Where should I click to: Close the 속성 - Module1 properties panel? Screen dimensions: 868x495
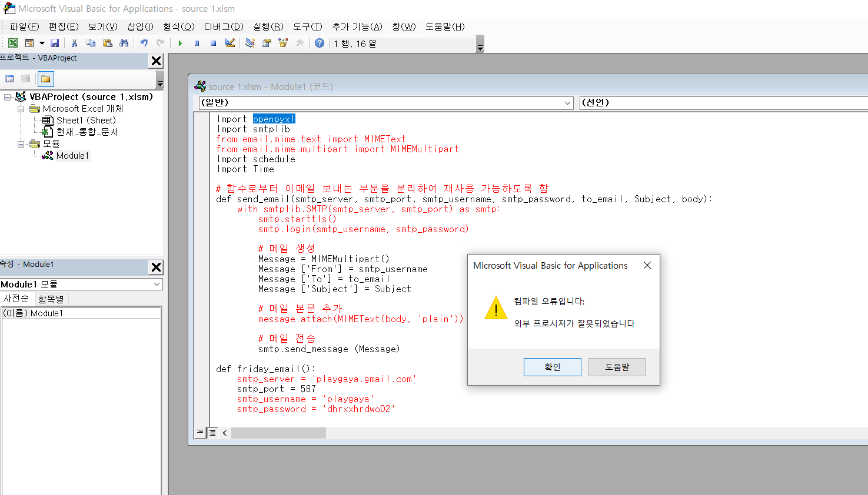click(156, 267)
